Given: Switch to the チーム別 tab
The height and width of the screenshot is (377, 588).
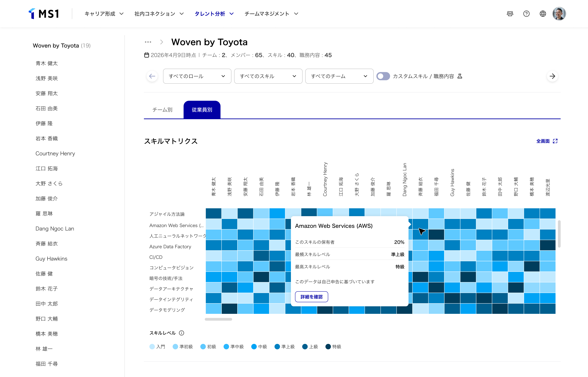Looking at the screenshot, I should pyautogui.click(x=162, y=110).
